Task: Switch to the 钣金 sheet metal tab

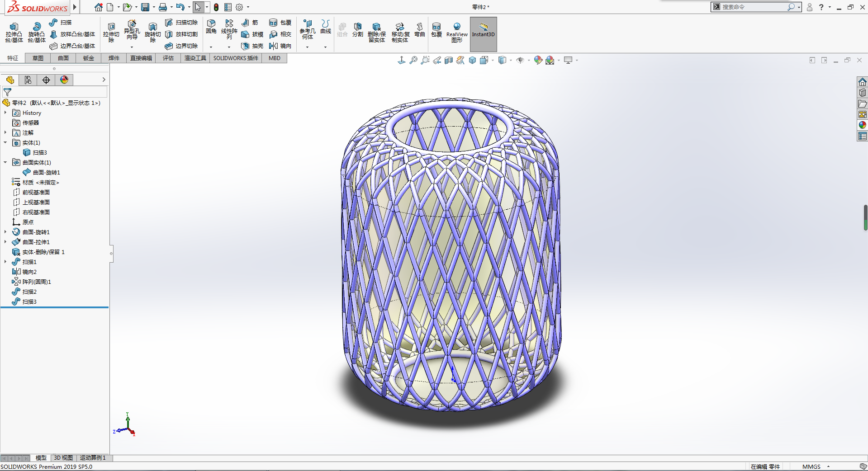Action: pyautogui.click(x=89, y=58)
